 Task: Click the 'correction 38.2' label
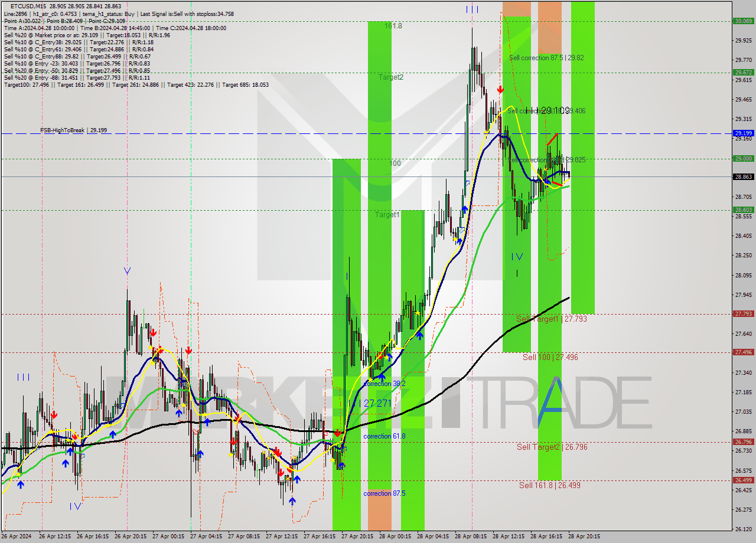[x=384, y=384]
